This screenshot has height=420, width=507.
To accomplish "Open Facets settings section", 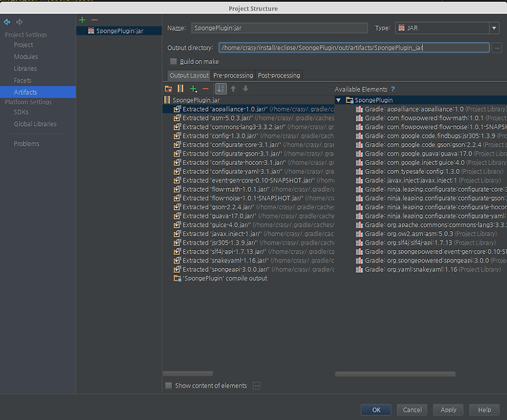I will click(23, 80).
